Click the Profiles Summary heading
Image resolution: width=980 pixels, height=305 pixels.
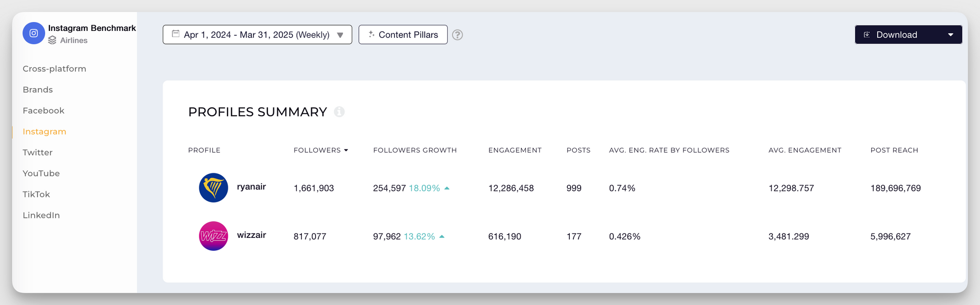coord(258,112)
